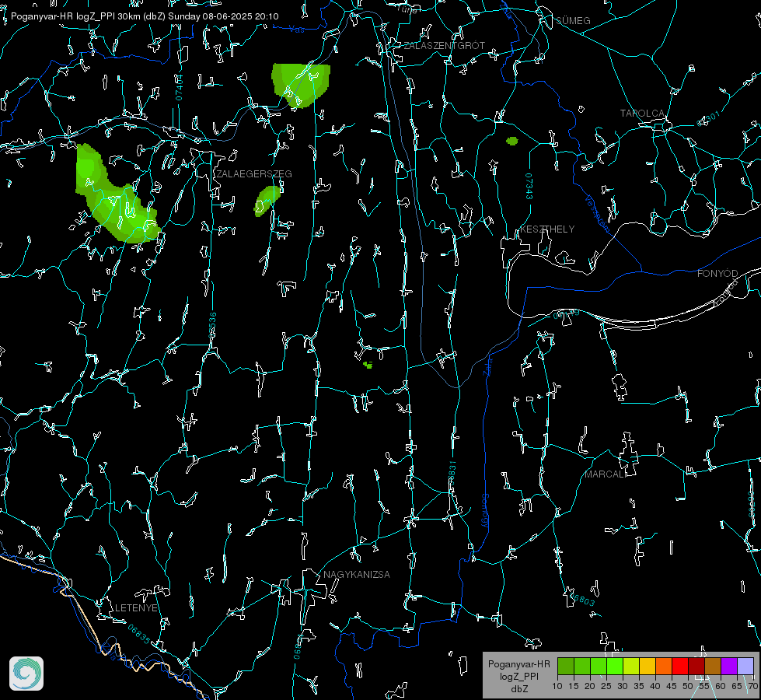Select the 25-30 dBZ bright green swatch
The width and height of the screenshot is (761, 700).
tap(615, 666)
